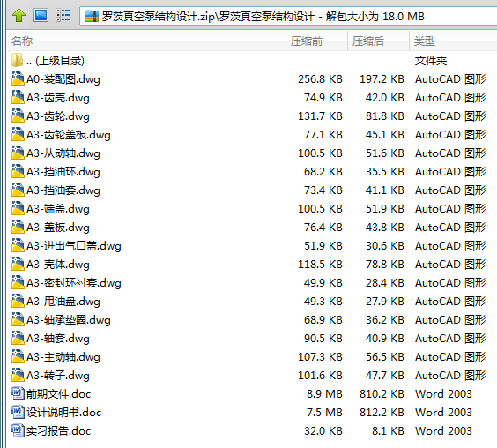Select file name A3-转子.dwg
The height and width of the screenshot is (448, 497).
click(x=58, y=376)
